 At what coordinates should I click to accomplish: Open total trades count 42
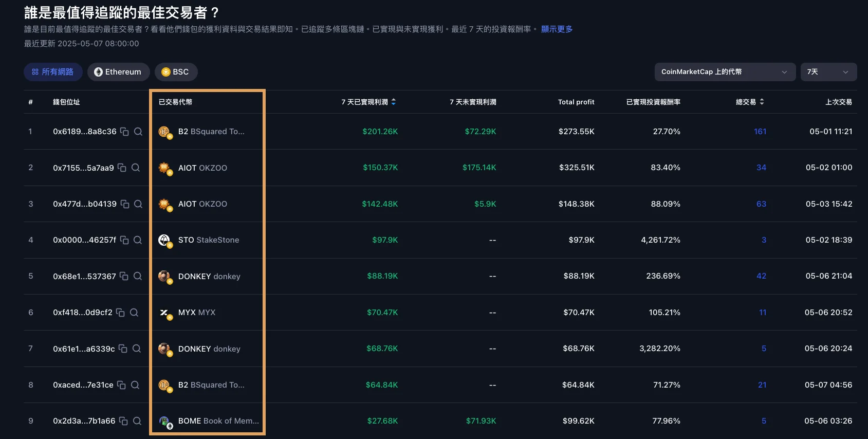tap(761, 276)
